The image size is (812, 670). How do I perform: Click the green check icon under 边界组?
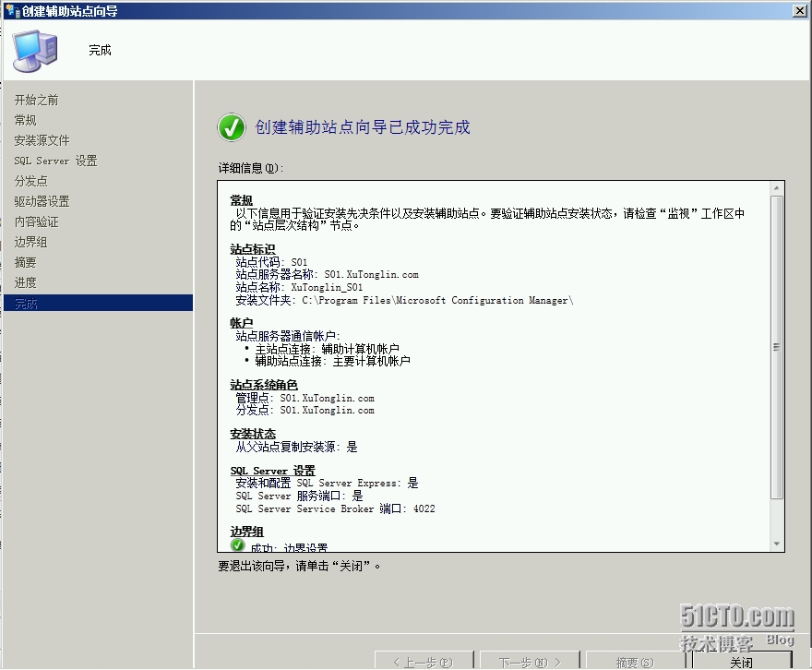238,545
